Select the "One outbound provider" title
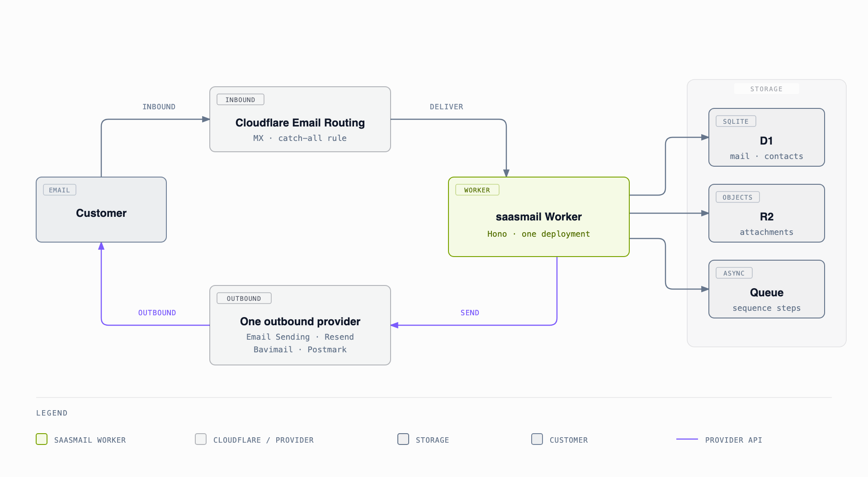This screenshot has height=477, width=868. [x=300, y=322]
